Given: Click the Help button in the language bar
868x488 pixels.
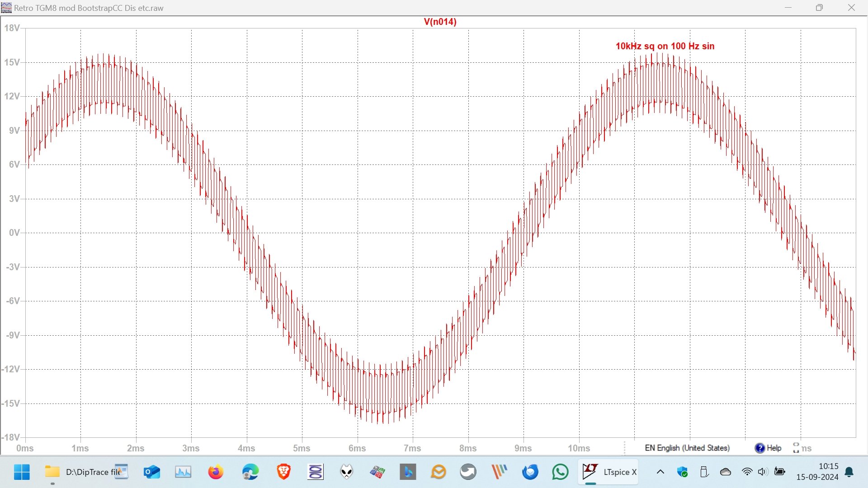Looking at the screenshot, I should click(768, 448).
